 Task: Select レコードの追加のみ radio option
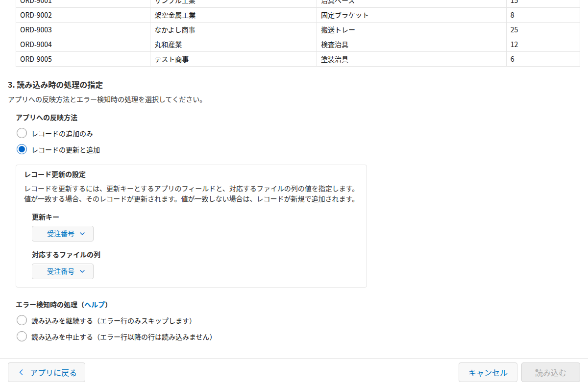click(x=22, y=133)
